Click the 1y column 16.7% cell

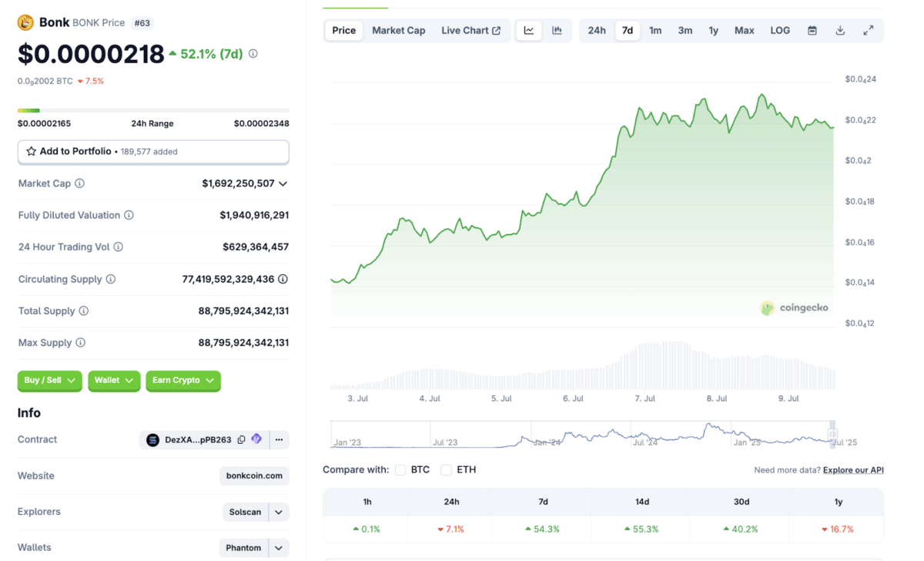[x=839, y=529]
